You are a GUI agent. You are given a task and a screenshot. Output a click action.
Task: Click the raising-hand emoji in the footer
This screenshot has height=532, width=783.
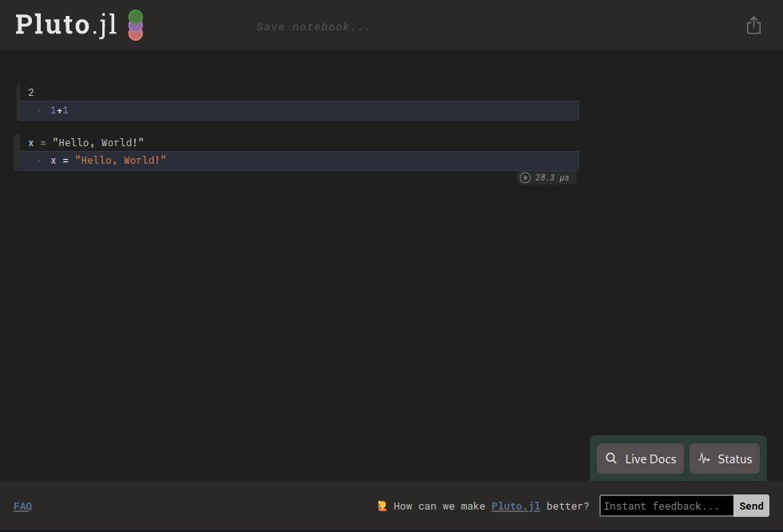point(382,506)
